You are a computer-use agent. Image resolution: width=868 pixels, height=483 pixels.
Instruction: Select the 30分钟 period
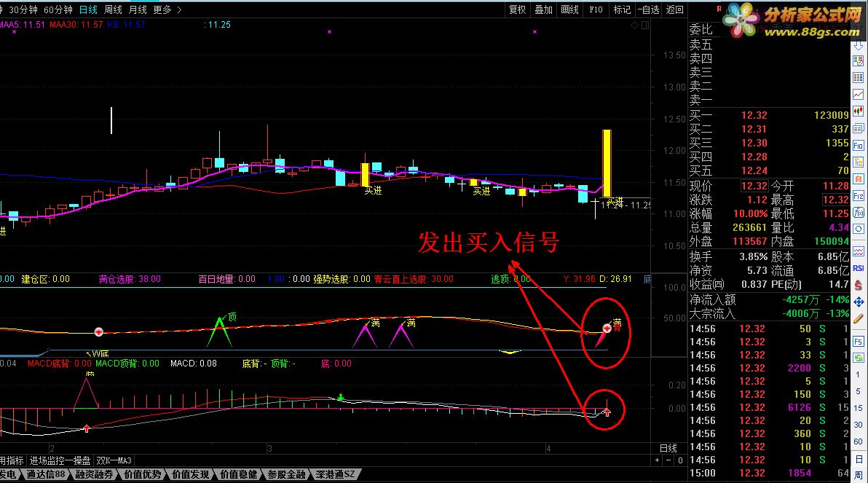click(x=23, y=10)
